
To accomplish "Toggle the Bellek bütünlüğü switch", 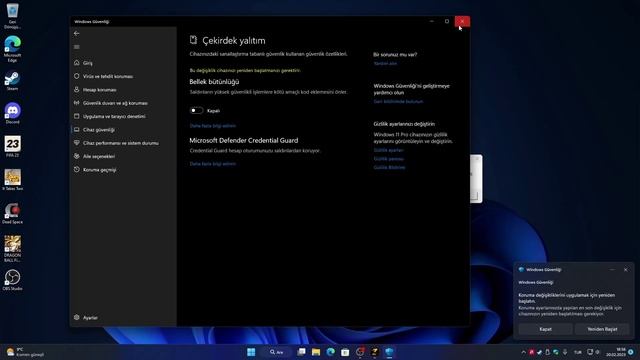I will point(196,110).
